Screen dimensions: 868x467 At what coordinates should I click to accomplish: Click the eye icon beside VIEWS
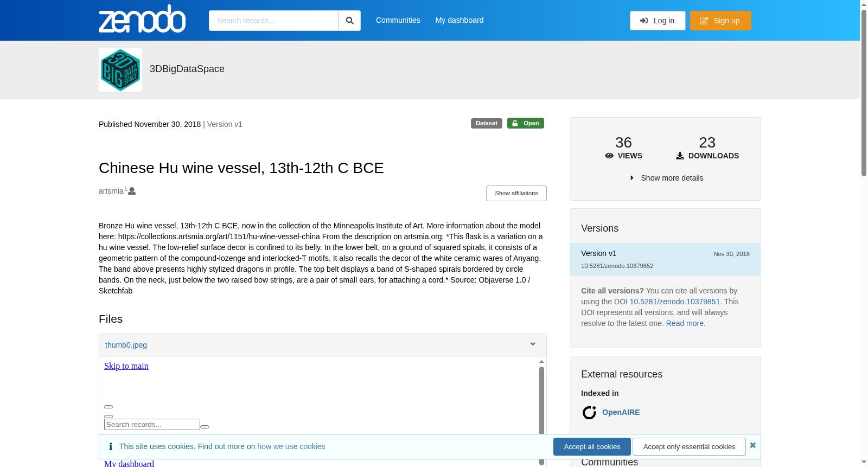tap(609, 156)
